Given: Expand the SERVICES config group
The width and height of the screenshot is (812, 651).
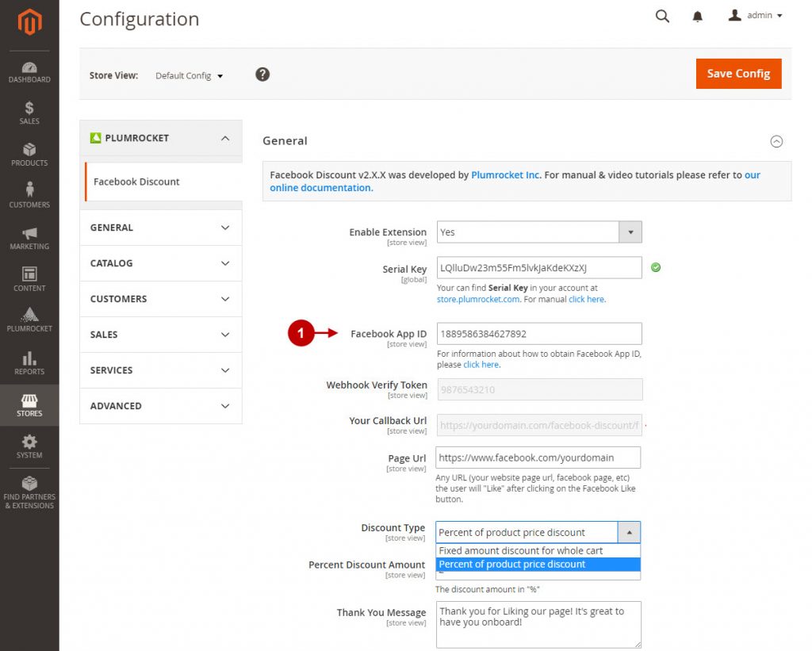Looking at the screenshot, I should pyautogui.click(x=161, y=370).
